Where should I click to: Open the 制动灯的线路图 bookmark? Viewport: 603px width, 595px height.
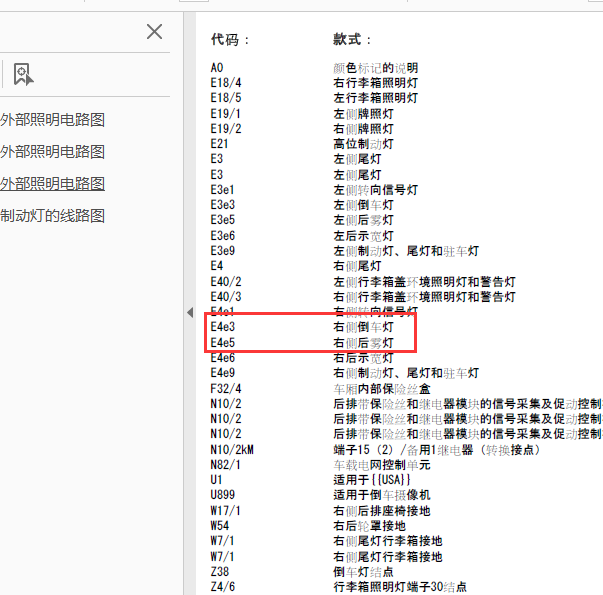click(x=52, y=216)
